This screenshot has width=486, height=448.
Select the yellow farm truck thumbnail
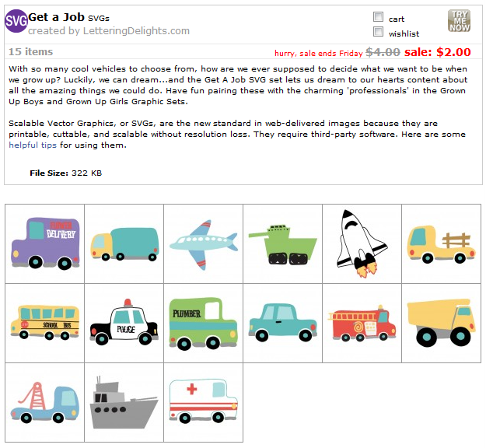pyautogui.click(x=442, y=243)
